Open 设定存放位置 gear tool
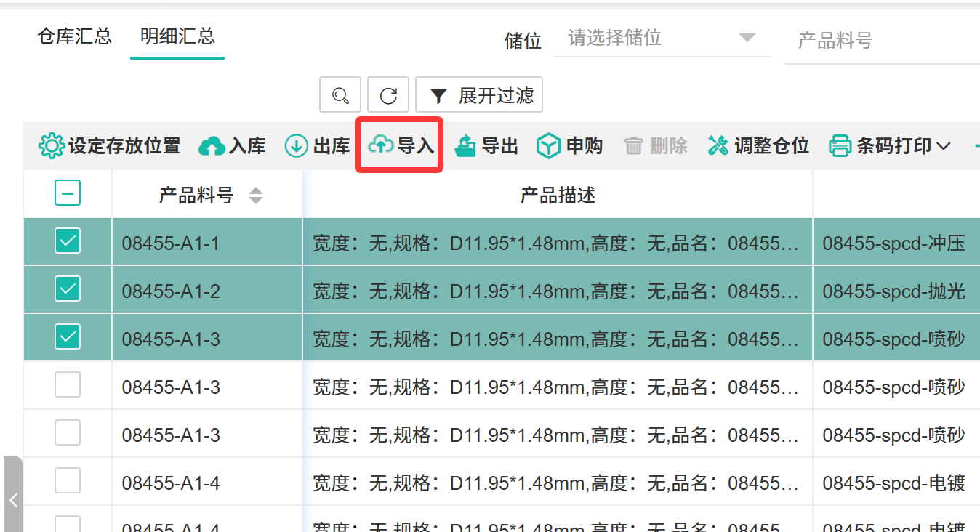 109,146
